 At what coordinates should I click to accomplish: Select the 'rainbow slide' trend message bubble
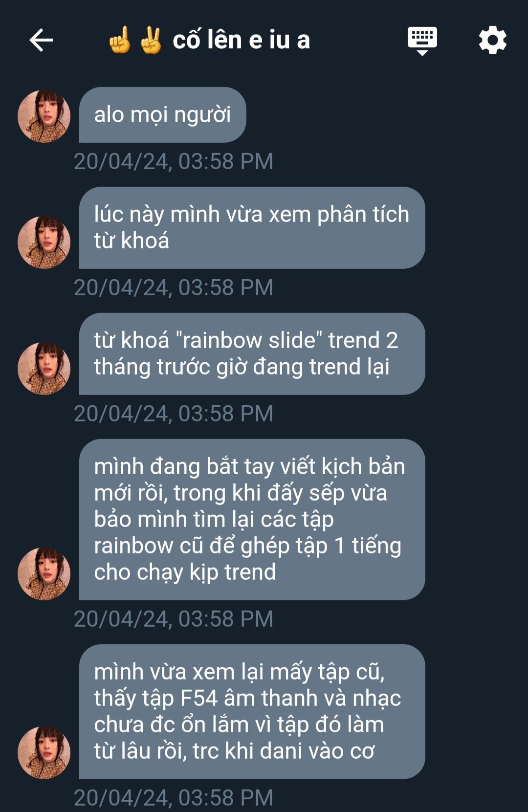[252, 354]
